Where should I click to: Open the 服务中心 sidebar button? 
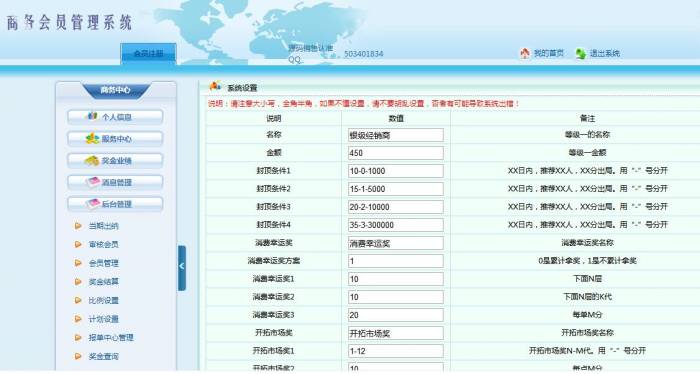[115, 139]
